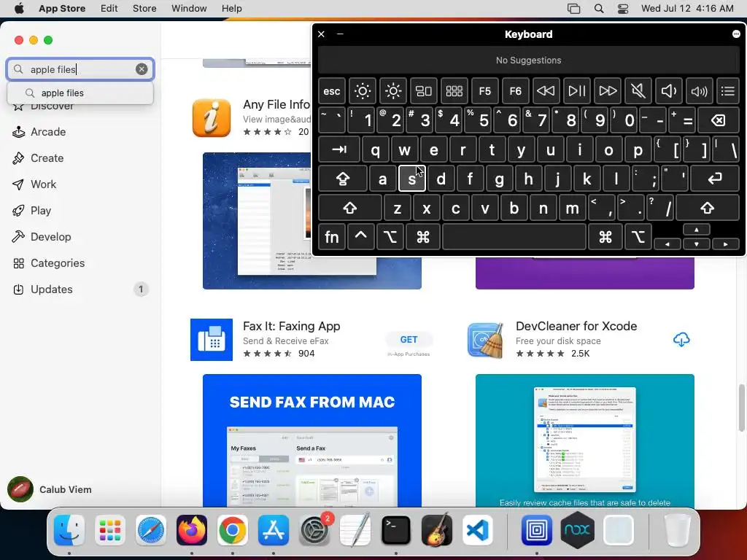Screen dimensions: 747x560
Task: Click the Launchpad grid keyboard key
Action: (x=454, y=91)
